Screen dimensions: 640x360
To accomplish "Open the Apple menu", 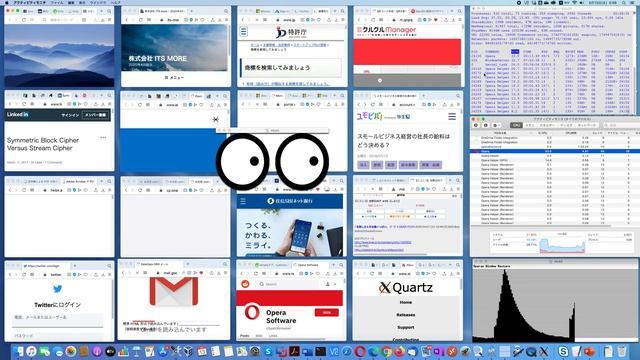I will click(7, 2).
